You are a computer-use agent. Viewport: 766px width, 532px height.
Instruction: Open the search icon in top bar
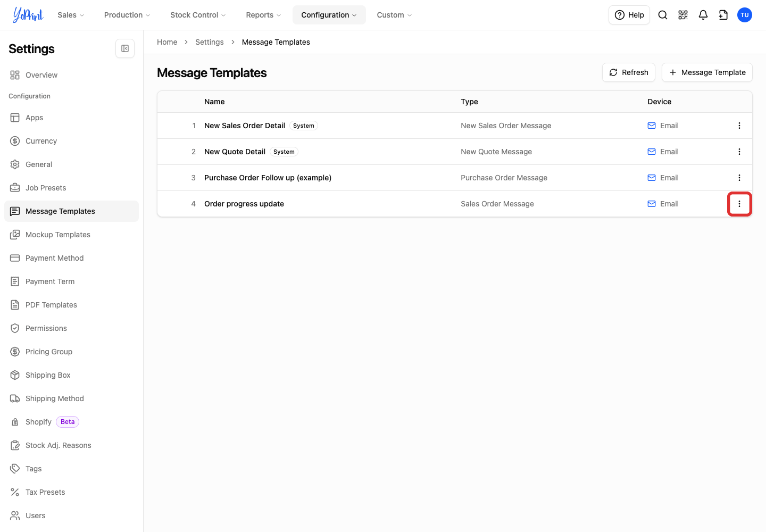[663, 15]
